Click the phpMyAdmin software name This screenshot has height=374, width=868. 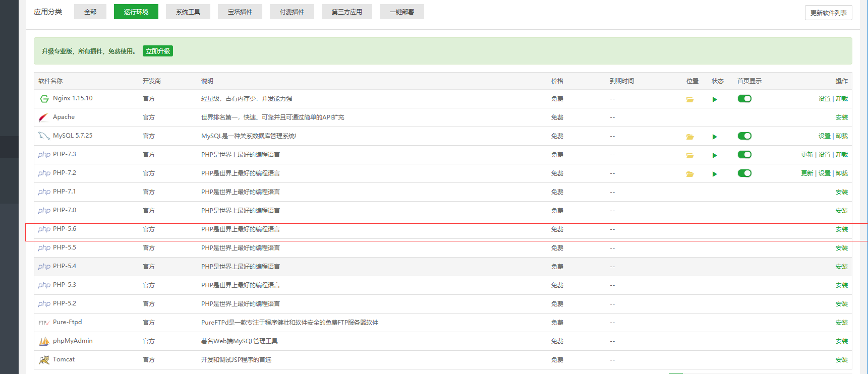pyautogui.click(x=73, y=341)
